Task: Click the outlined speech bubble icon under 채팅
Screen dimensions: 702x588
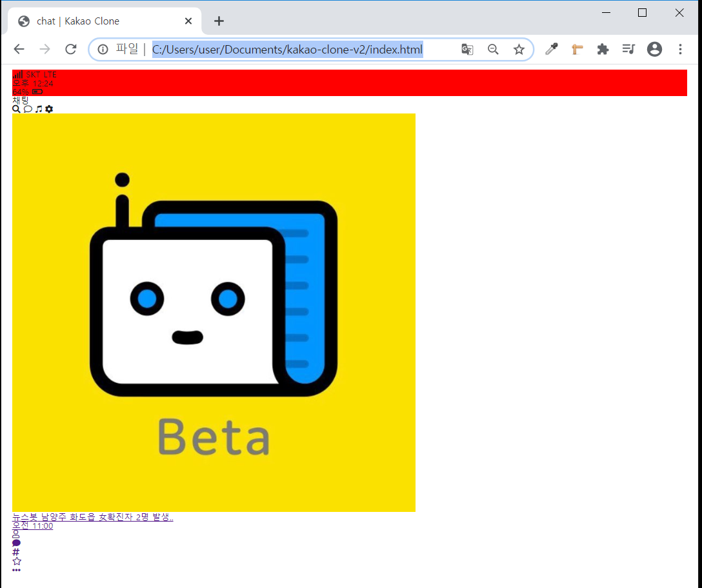Action: coord(28,109)
